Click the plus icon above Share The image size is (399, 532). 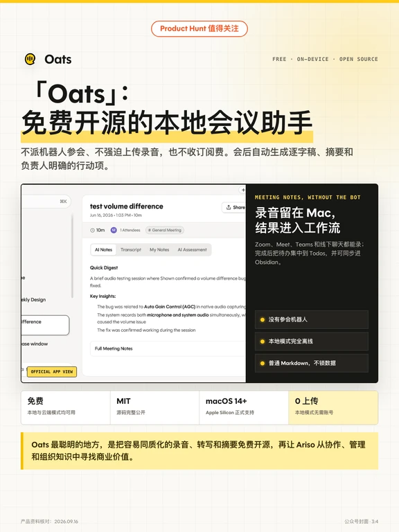click(242, 190)
